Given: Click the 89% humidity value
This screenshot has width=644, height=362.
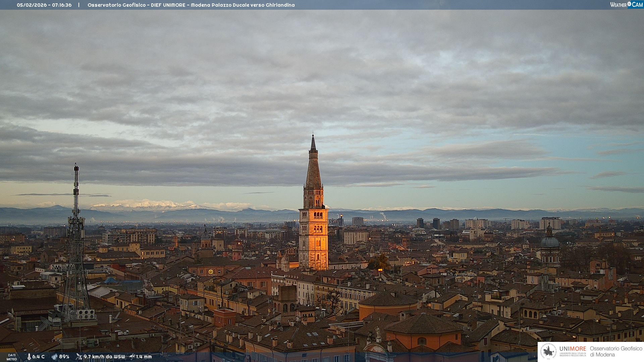Looking at the screenshot, I should pyautogui.click(x=64, y=357).
